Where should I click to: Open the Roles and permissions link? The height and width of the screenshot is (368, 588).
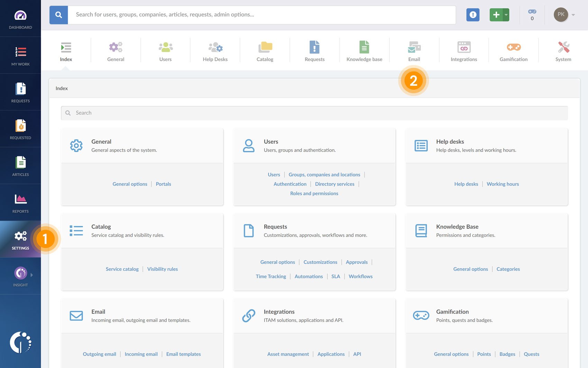[314, 194]
